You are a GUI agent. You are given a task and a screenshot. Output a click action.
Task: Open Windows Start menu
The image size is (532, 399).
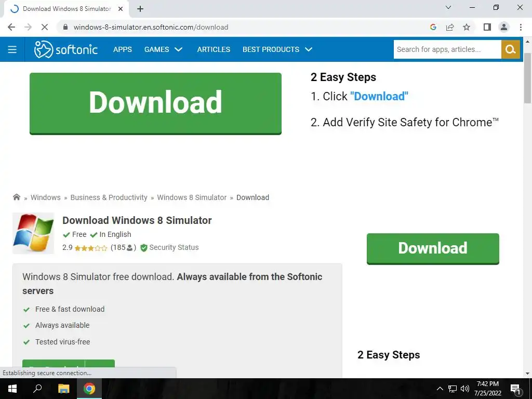point(12,389)
